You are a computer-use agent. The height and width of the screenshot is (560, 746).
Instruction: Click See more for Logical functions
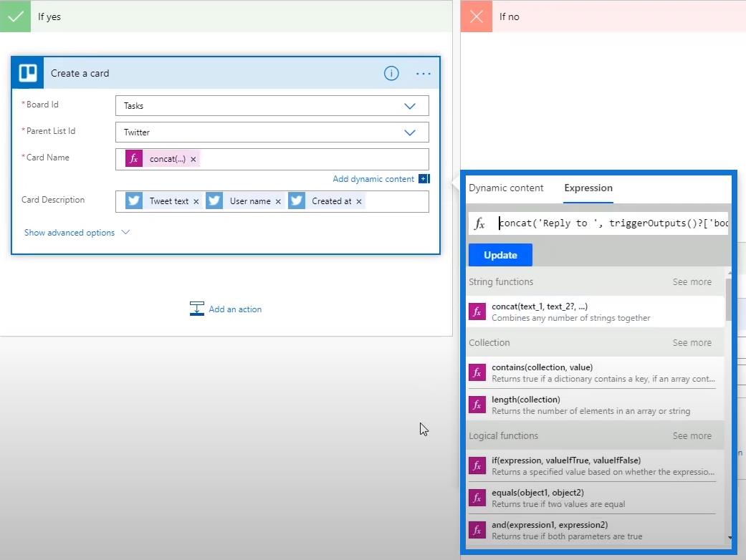pyautogui.click(x=692, y=436)
